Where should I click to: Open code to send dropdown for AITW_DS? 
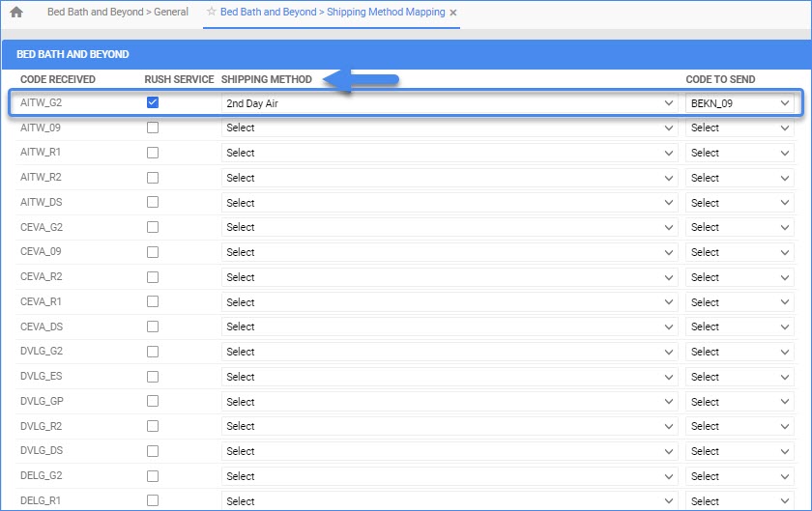(x=739, y=203)
